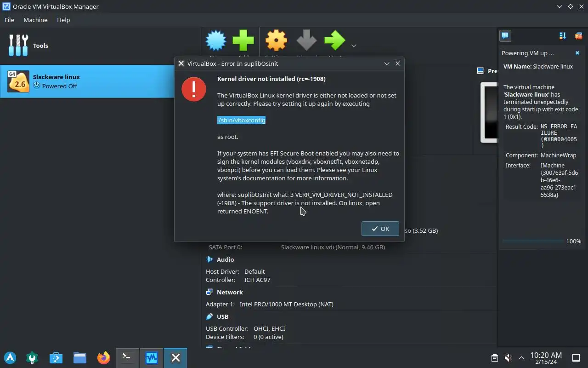Switch to the terminal taskbar window
The image size is (588, 368).
pyautogui.click(x=128, y=357)
